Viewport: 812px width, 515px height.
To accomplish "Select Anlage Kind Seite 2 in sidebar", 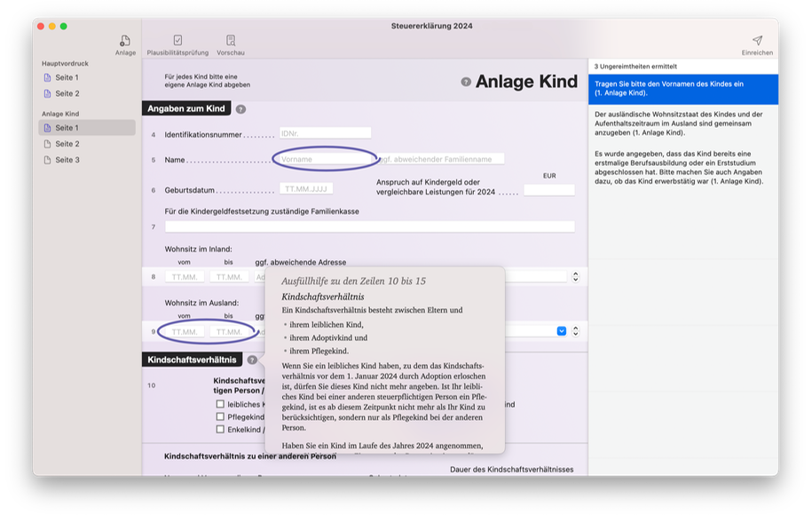I will (x=67, y=144).
